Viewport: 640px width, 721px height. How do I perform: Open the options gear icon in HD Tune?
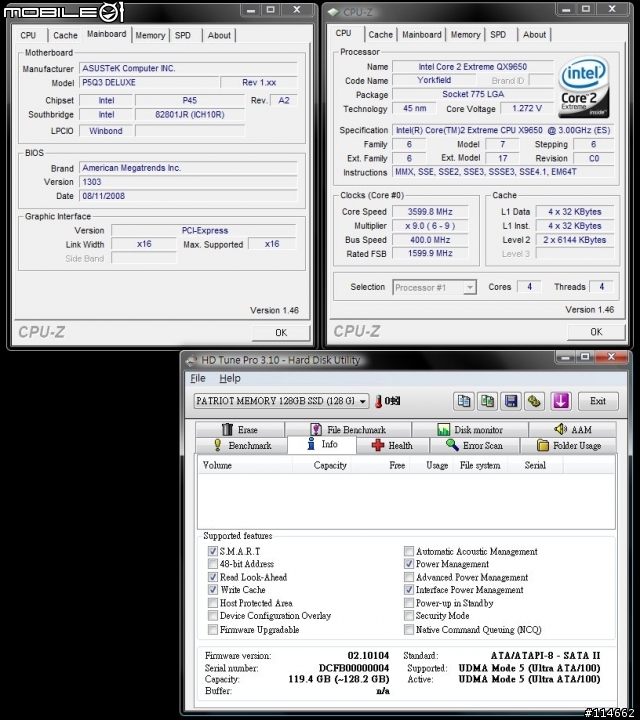coord(534,401)
